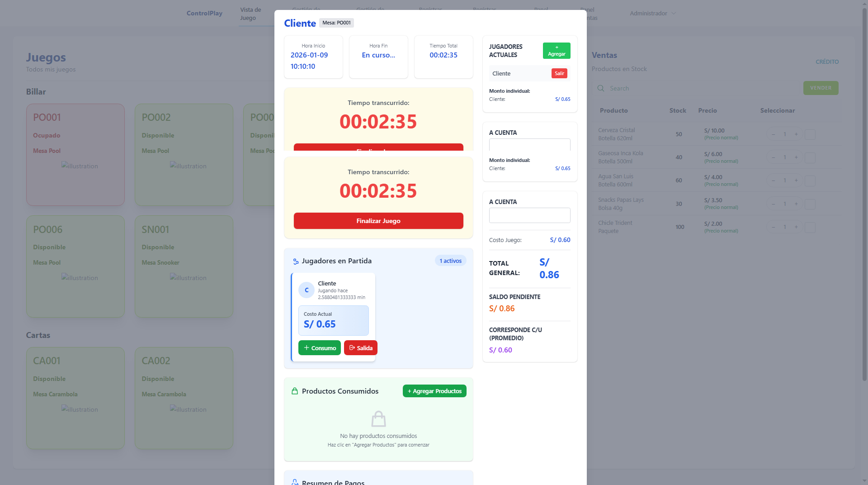This screenshot has width=868, height=485.
Task: Click the large empty shopping bag illustration
Action: click(x=378, y=419)
